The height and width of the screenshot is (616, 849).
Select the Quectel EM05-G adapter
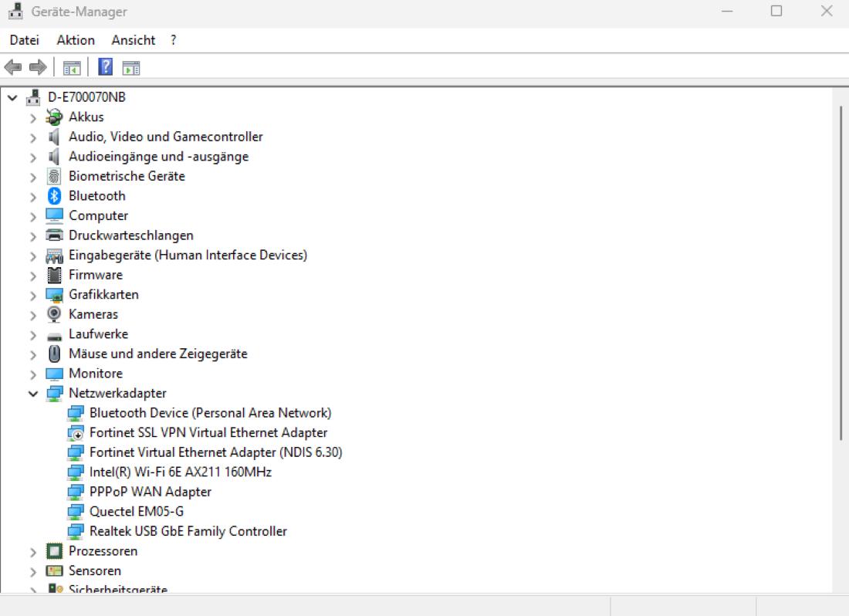(136, 511)
